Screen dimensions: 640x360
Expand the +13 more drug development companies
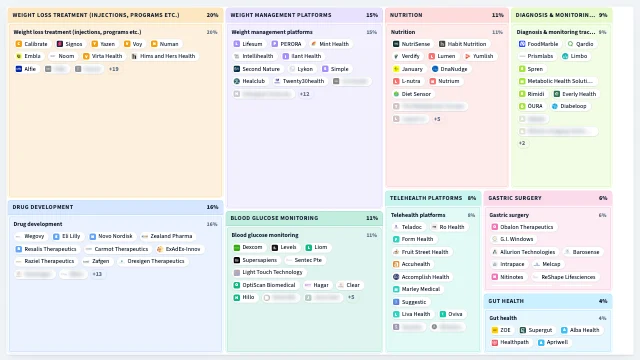coord(97,274)
